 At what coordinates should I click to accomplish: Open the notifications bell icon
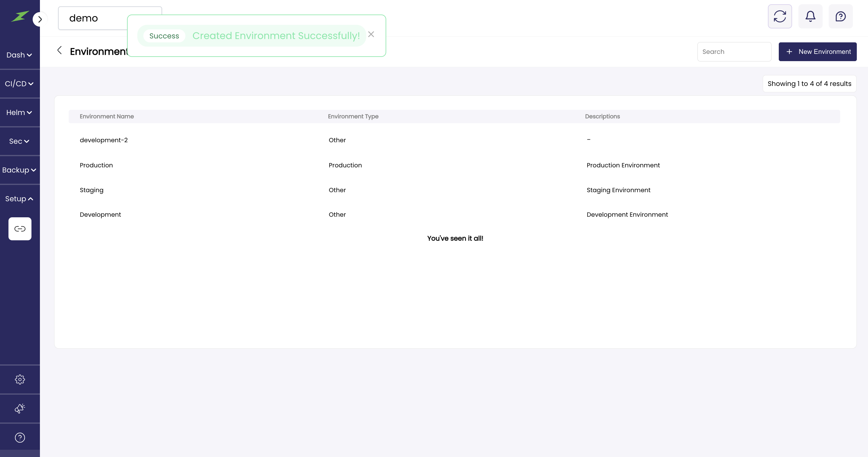point(810,16)
